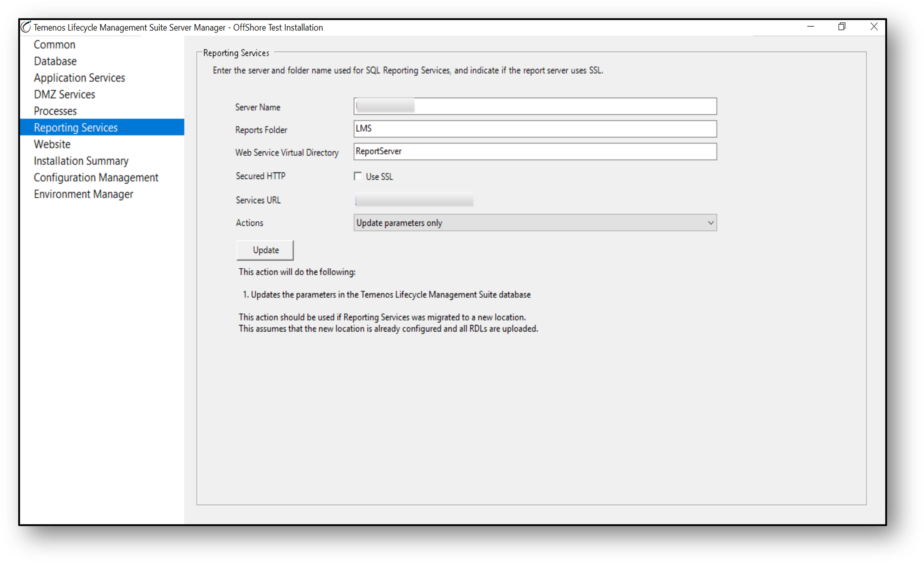
Task: Select Reporting Services in sidebar
Action: coord(102,127)
